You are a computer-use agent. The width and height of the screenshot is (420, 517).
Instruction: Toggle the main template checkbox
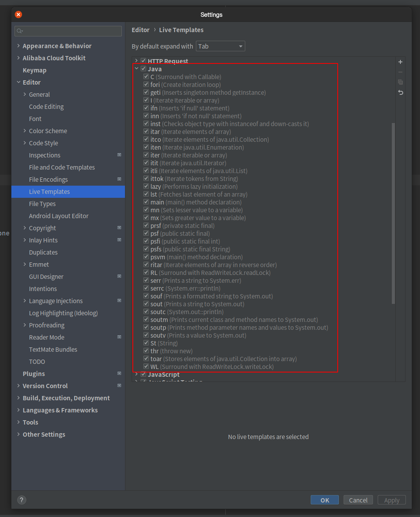point(146,202)
